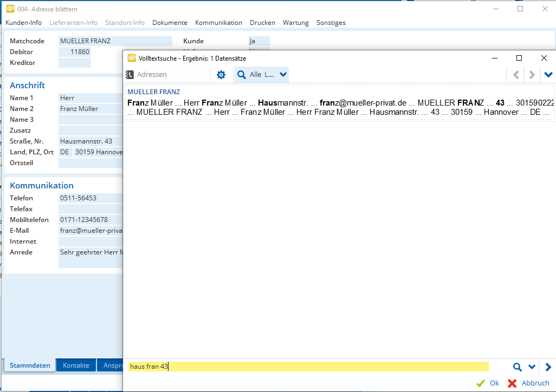Viewport: 556px width, 392px height.
Task: Click the magnifier icon beside search field
Action: (x=518, y=367)
